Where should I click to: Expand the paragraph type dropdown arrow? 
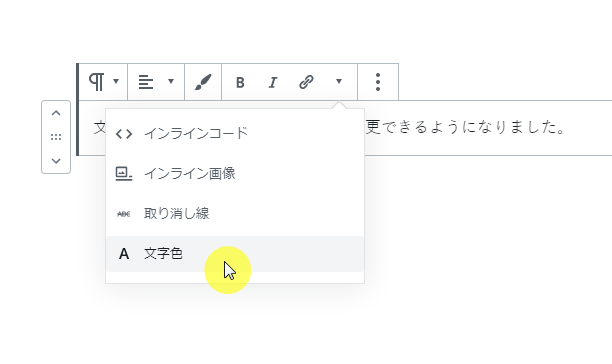click(116, 81)
